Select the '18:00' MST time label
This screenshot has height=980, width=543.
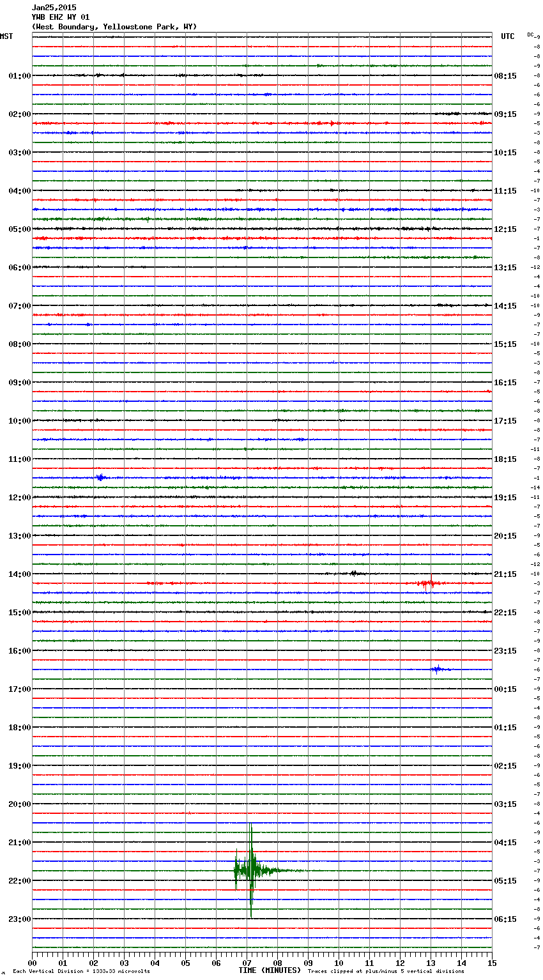20,728
